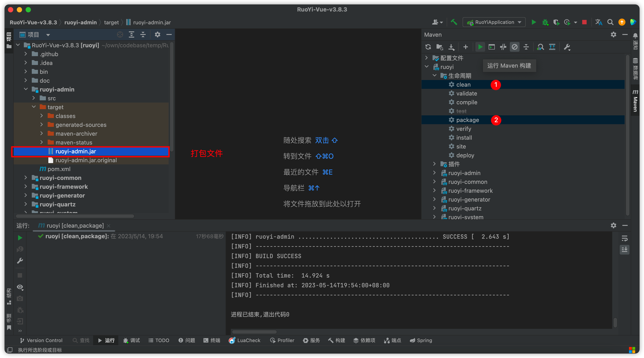Collapse all in Project panel

pos(143,34)
